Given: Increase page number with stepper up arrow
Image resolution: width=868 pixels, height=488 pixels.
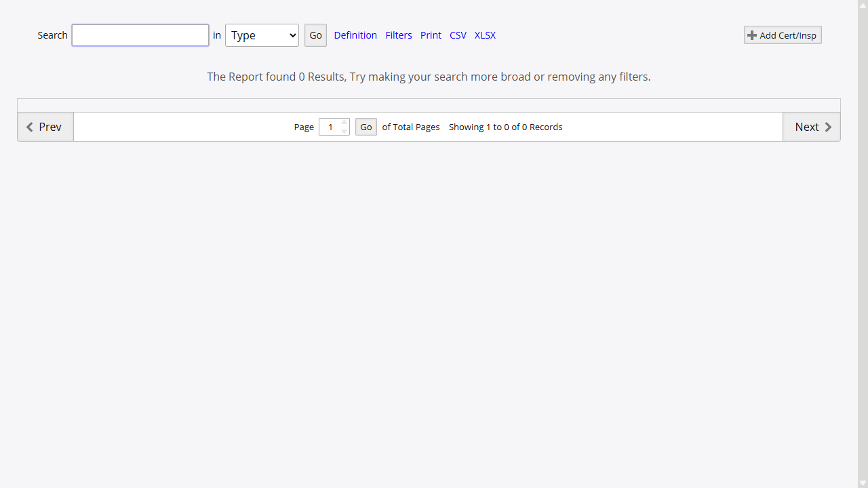Looking at the screenshot, I should pos(344,123).
